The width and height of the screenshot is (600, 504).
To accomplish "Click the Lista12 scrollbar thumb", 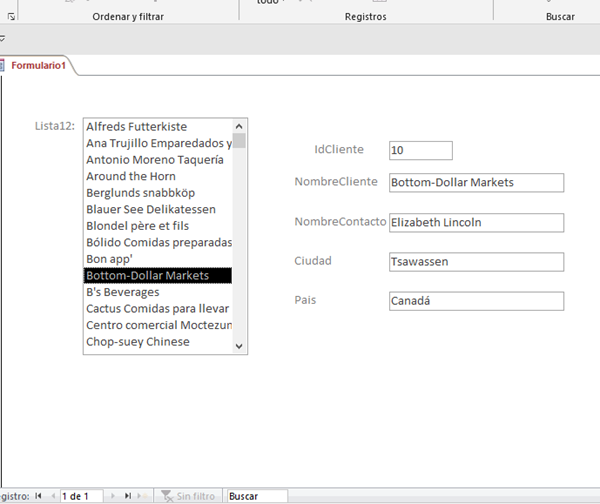I will point(239,140).
